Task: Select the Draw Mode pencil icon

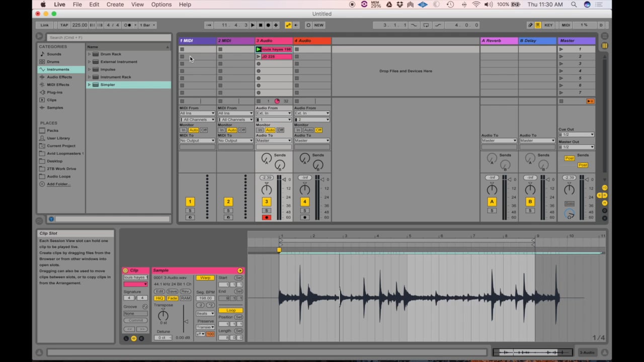Action: click(530, 25)
